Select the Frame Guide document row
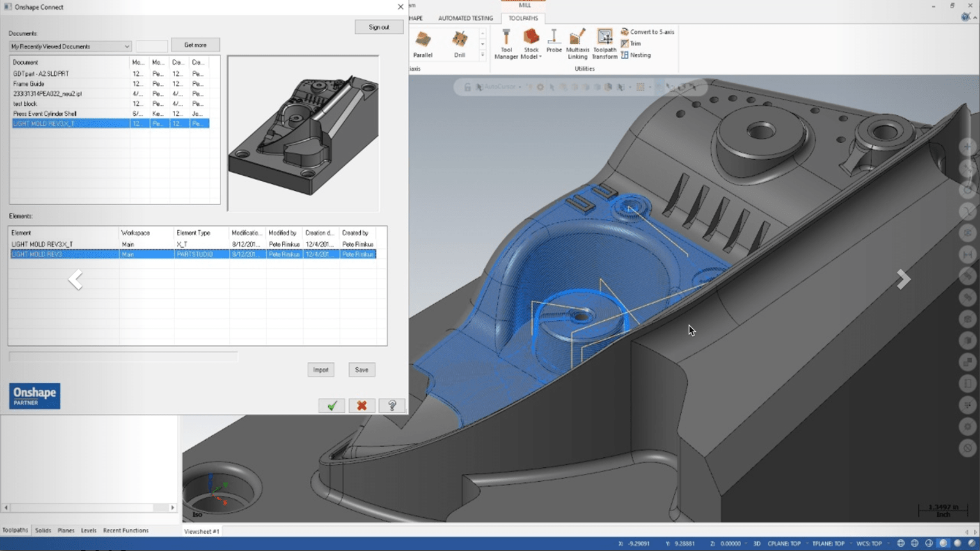The height and width of the screenshot is (551, 980). pyautogui.click(x=29, y=84)
